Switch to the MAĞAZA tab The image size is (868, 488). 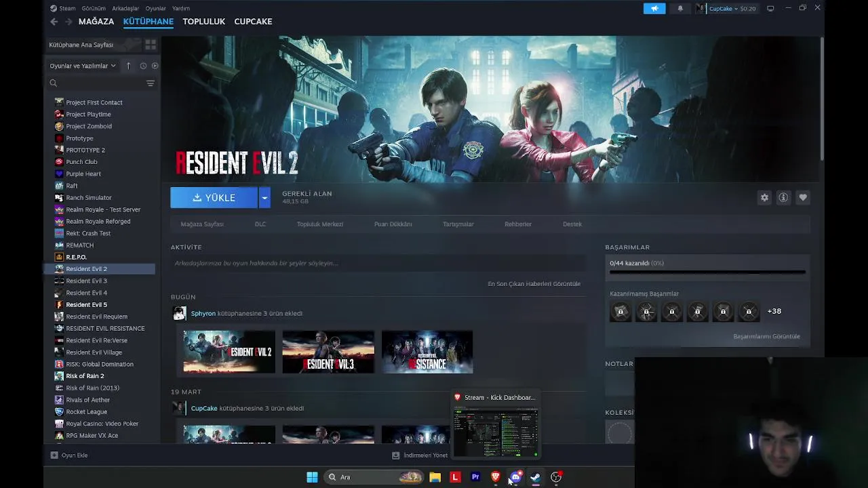coord(96,22)
